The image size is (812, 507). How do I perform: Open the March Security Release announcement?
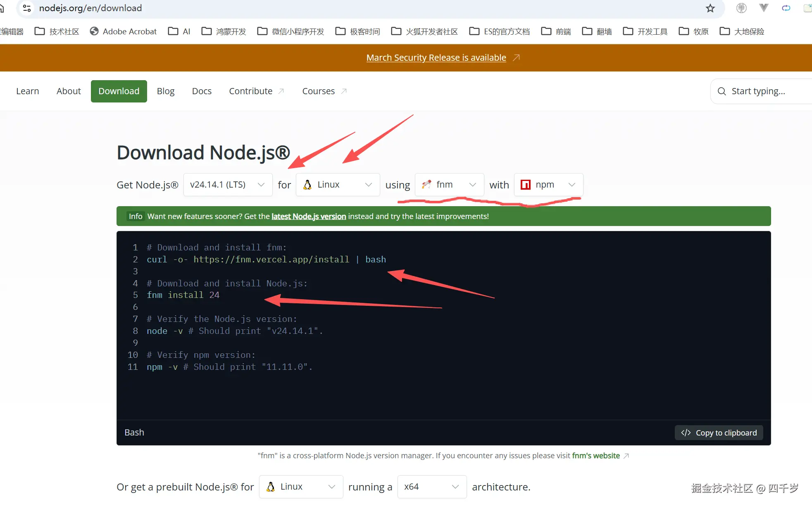pos(436,57)
